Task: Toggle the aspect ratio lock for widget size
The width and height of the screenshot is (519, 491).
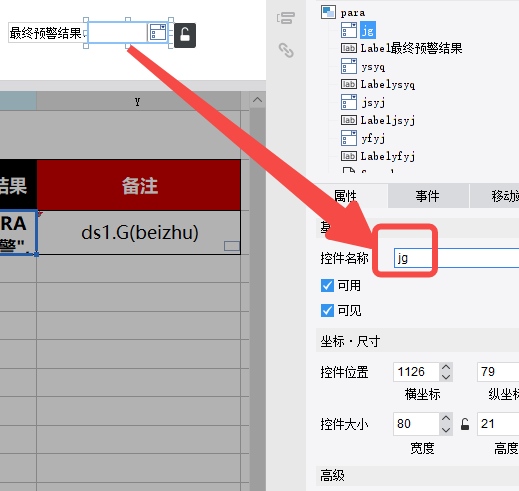Action: click(465, 424)
